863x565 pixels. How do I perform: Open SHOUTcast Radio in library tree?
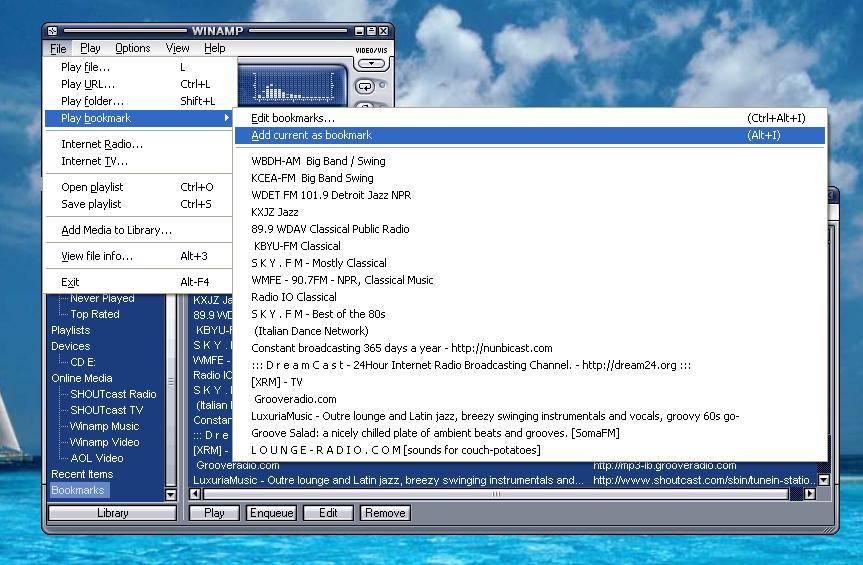coord(113,394)
